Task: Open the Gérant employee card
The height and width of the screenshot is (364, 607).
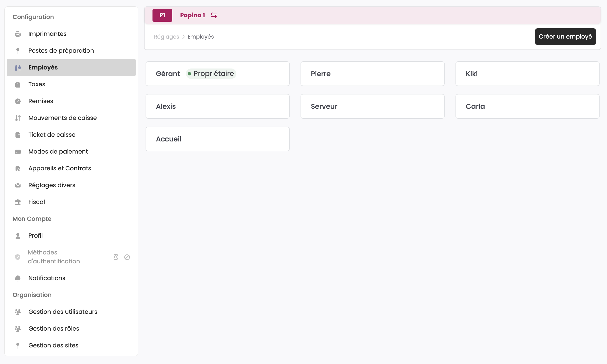Action: pos(168,74)
